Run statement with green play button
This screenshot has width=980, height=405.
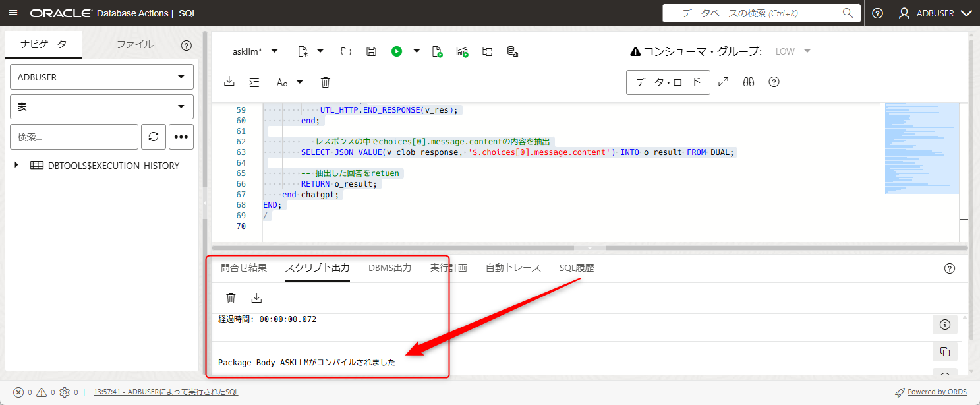click(397, 51)
